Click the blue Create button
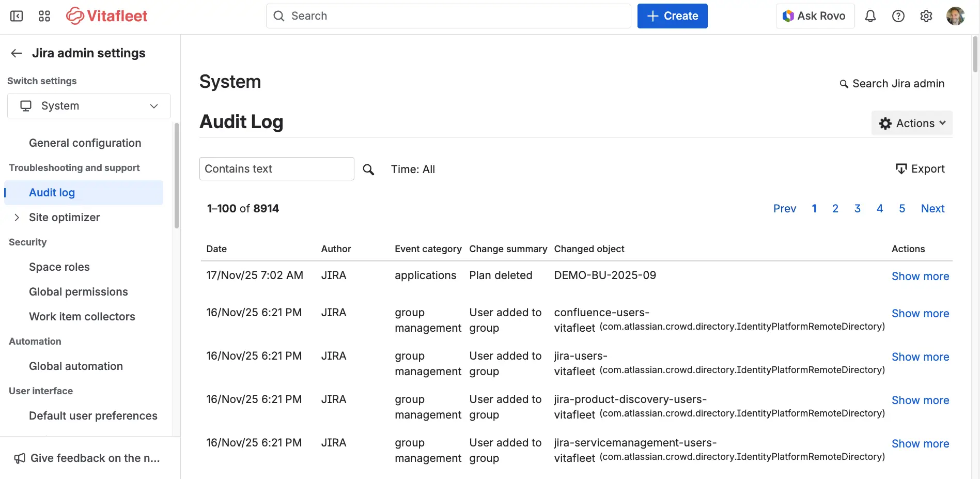The image size is (980, 479). [672, 16]
